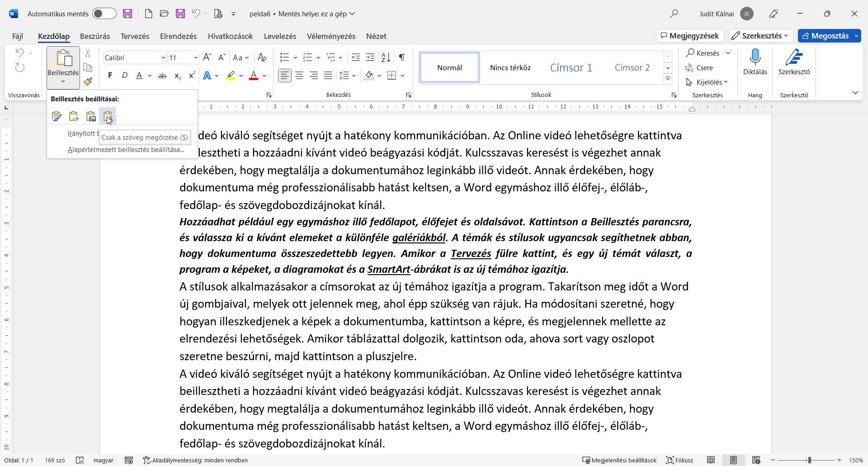
Task: Open the Calibri font name dropdown
Action: pyautogui.click(x=163, y=57)
